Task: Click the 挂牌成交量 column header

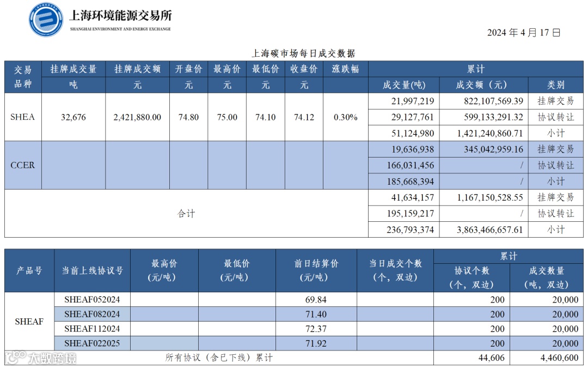Action: click(73, 69)
